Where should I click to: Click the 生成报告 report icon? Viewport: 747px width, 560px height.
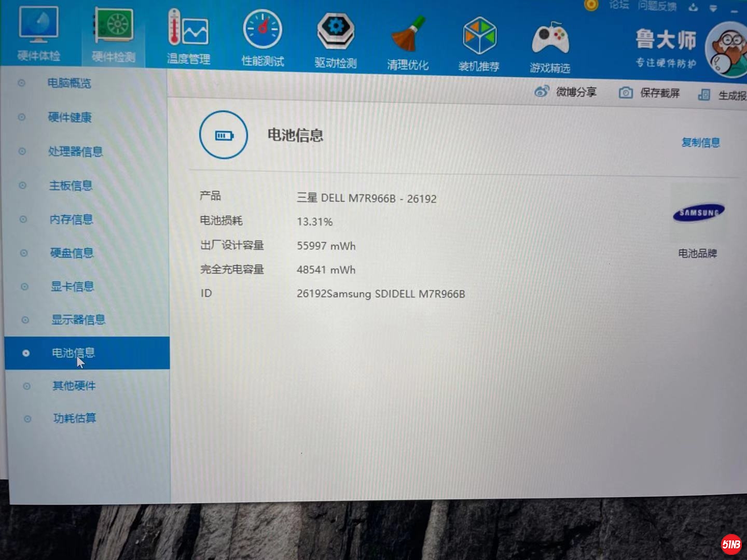[704, 94]
